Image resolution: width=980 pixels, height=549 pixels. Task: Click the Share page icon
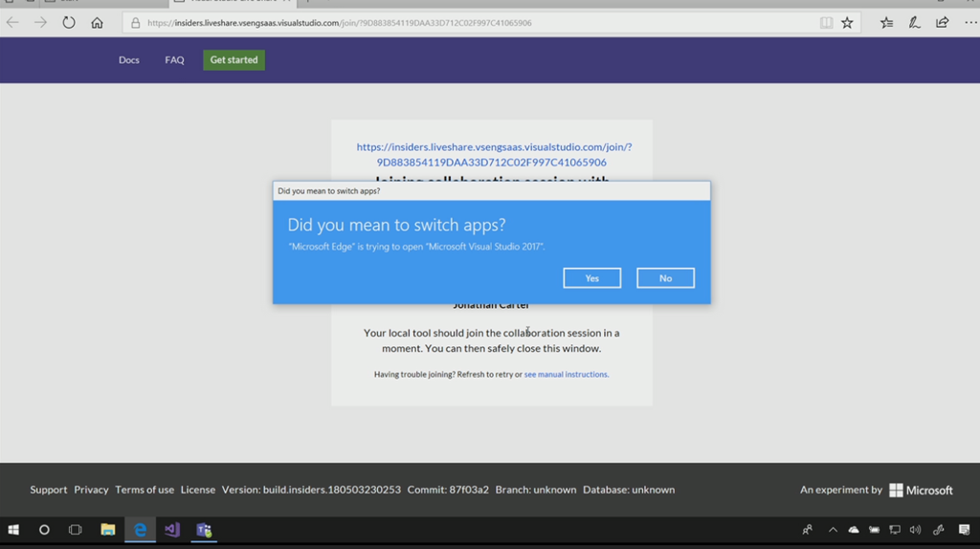pos(942,23)
